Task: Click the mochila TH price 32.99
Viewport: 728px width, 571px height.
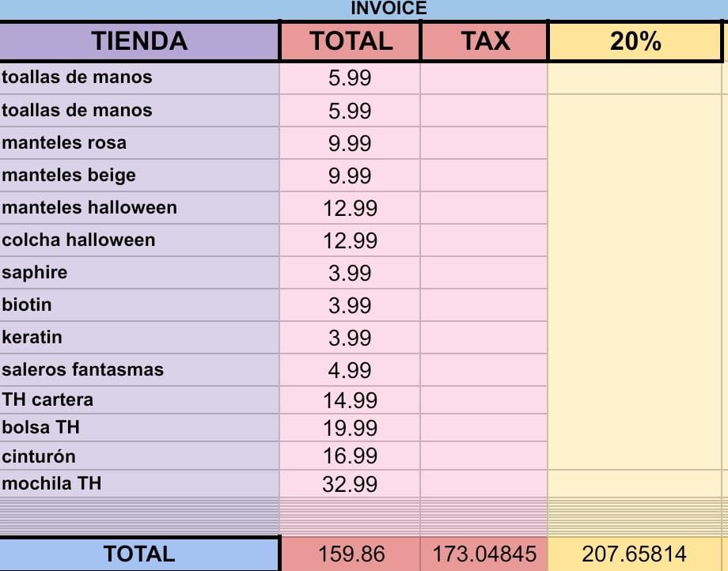Action: tap(350, 484)
